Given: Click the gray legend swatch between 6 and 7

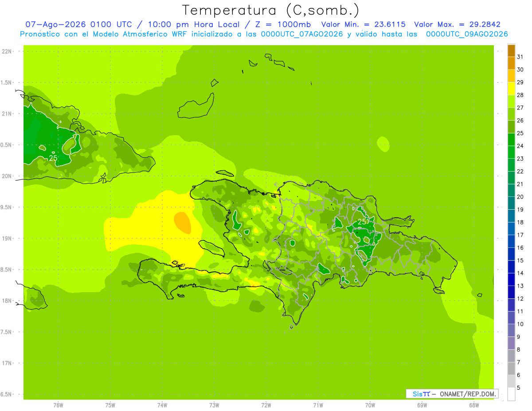Looking at the screenshot, I should (x=511, y=368).
